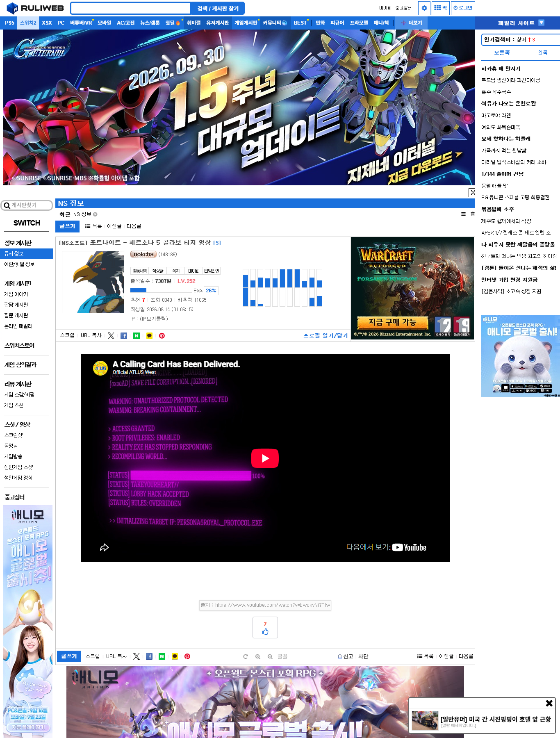Go to top 이전글 previous post
Viewport: 560px width, 738px height.
point(114,226)
